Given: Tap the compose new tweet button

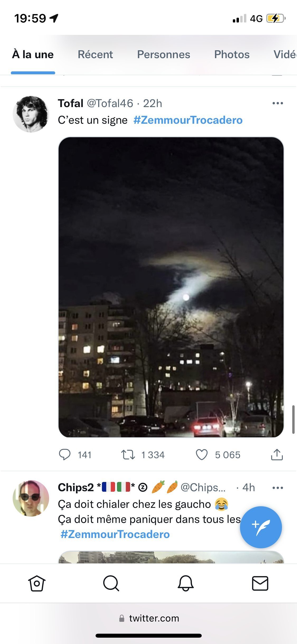Looking at the screenshot, I should pyautogui.click(x=261, y=527).
